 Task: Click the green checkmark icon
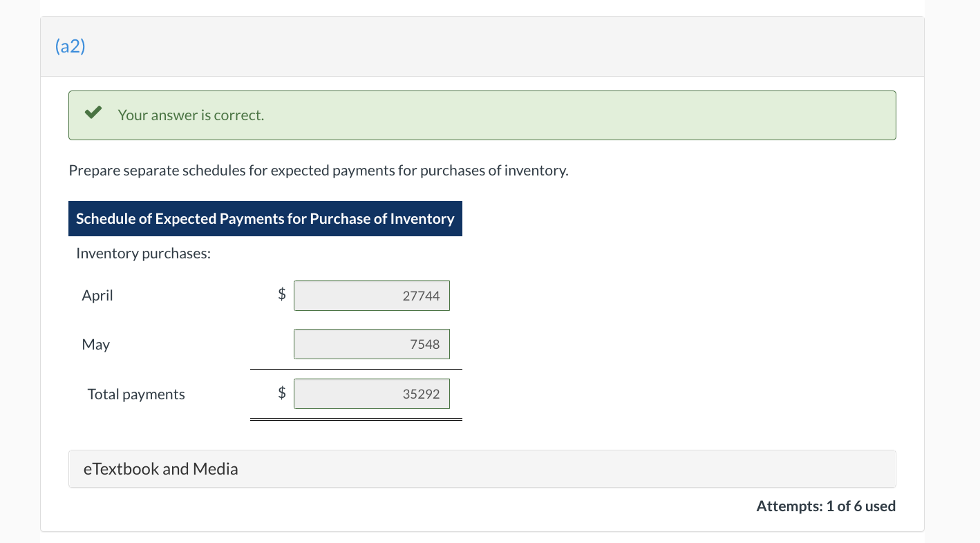click(x=93, y=113)
